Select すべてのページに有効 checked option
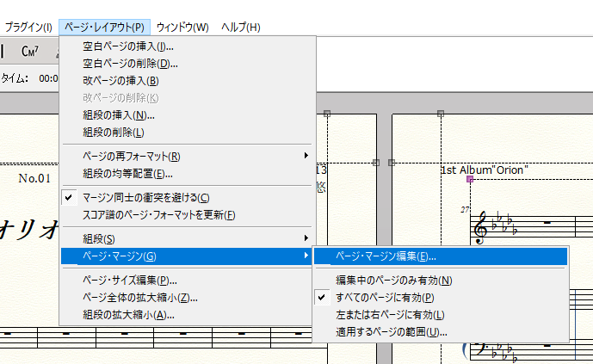 [x=384, y=297]
